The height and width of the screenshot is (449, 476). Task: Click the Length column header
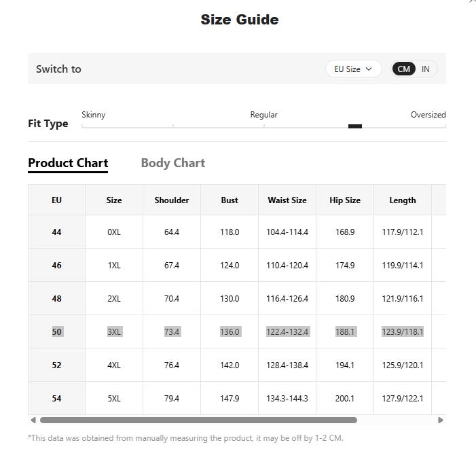(403, 200)
